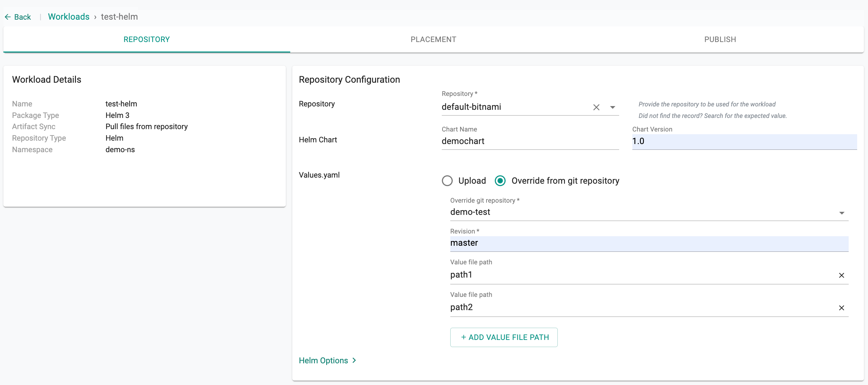
Task: Edit the Chart Name demochart field
Action: tap(530, 141)
